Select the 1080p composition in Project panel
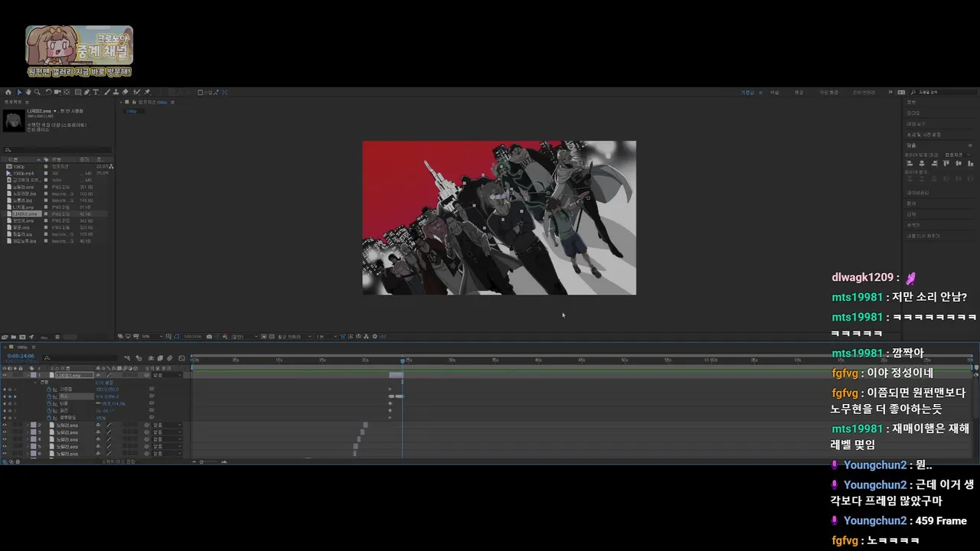Screen dimensions: 980x551 click(18, 166)
